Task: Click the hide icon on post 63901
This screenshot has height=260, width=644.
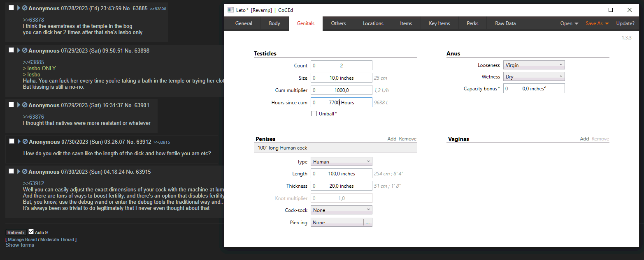Action: [25, 106]
